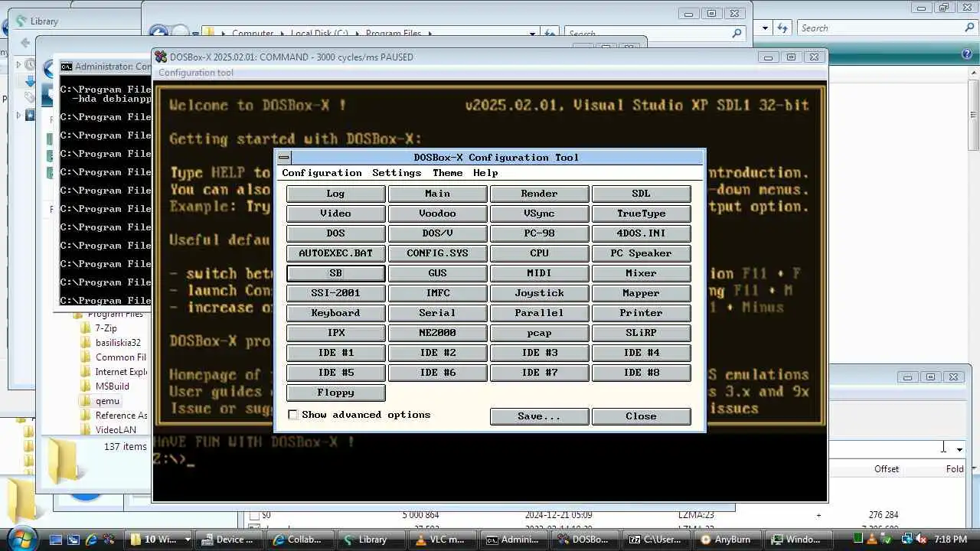Click the Joystick configuration button

coord(539,293)
